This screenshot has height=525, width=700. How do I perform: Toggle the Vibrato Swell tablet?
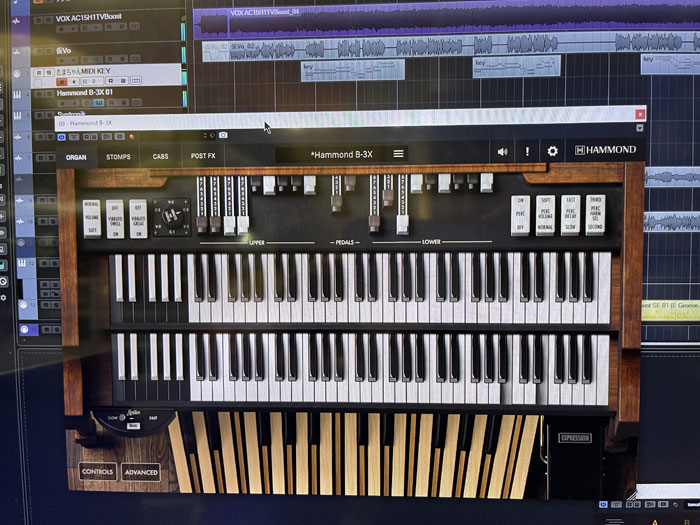click(x=115, y=219)
